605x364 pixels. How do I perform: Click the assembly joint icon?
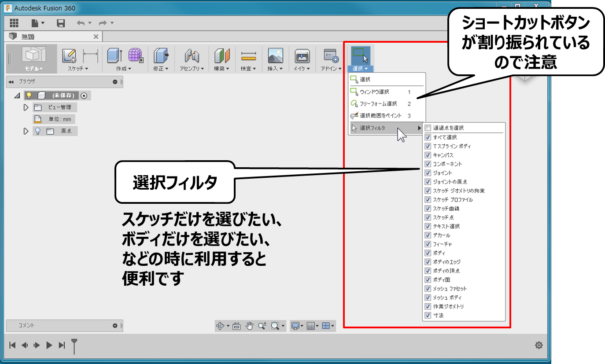(192, 55)
